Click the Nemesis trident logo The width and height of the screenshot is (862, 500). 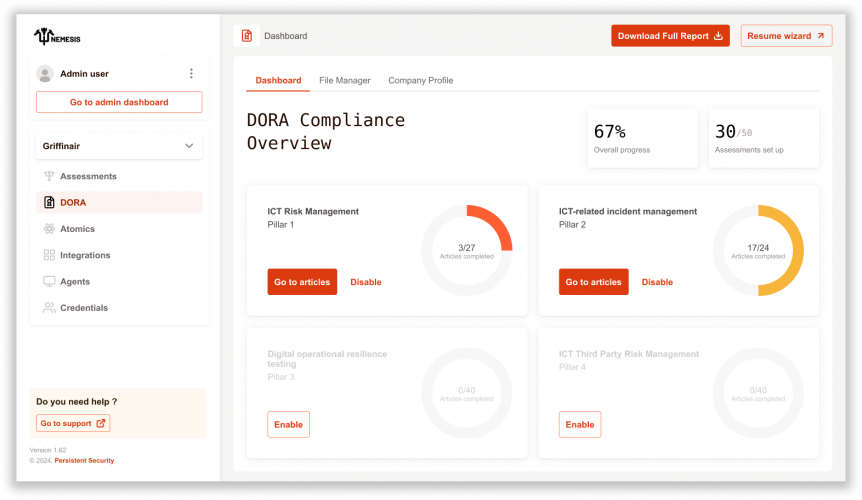(57, 36)
